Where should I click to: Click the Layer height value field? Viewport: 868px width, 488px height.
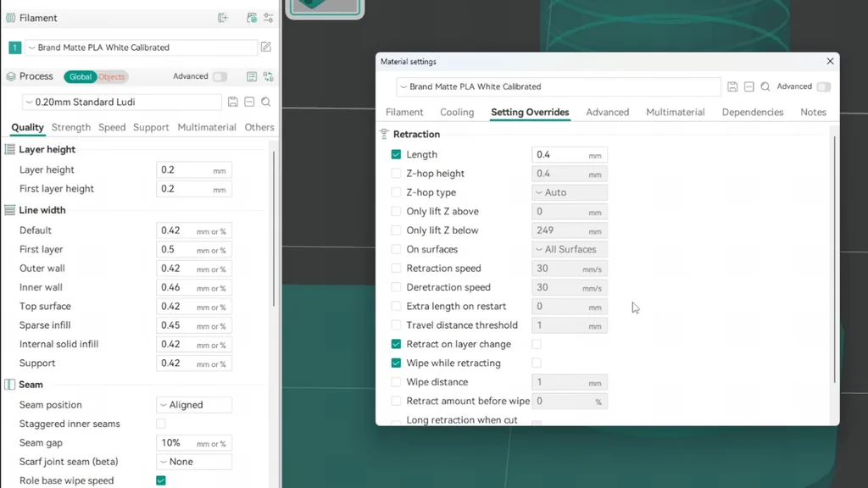coord(194,169)
